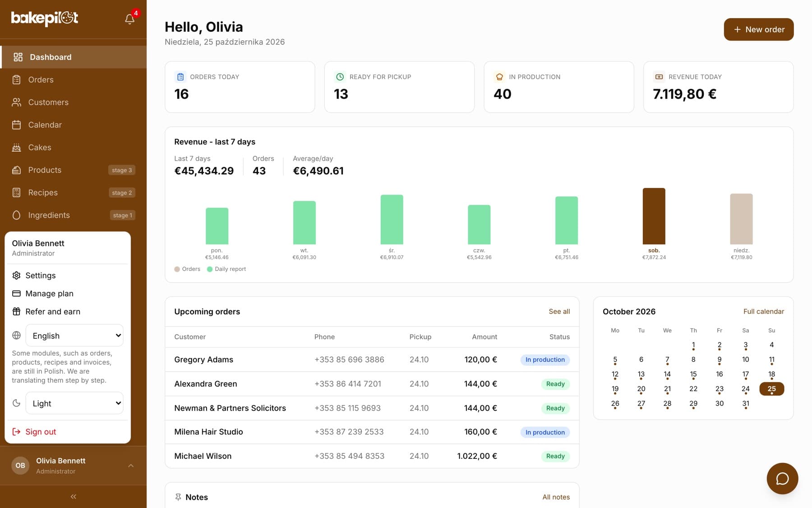The image size is (812, 508).
Task: Open the Full calendar link
Action: 764,312
